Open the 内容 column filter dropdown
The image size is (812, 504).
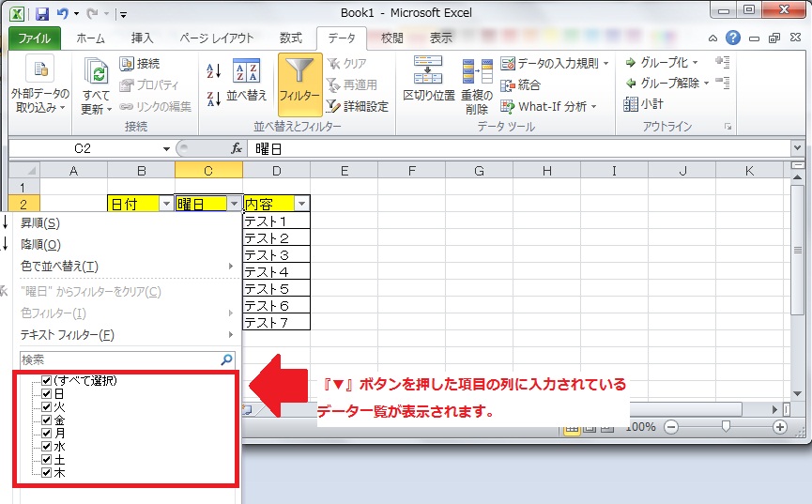(x=302, y=204)
